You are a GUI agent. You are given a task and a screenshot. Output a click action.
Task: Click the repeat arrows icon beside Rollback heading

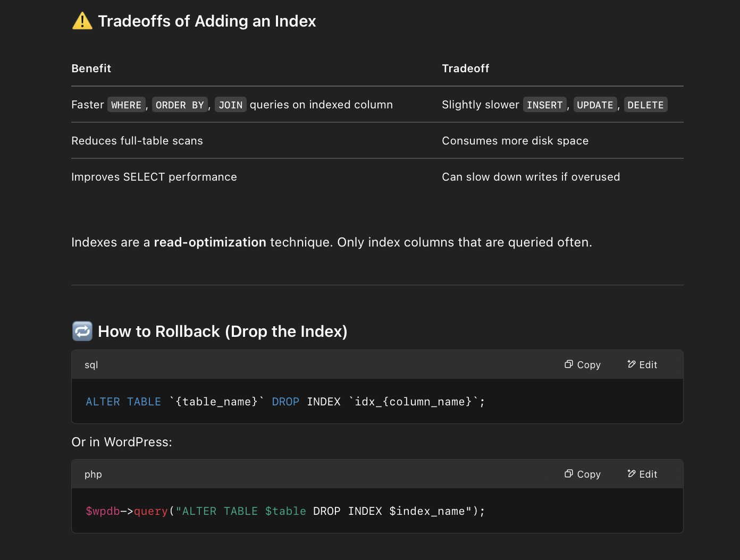point(82,331)
